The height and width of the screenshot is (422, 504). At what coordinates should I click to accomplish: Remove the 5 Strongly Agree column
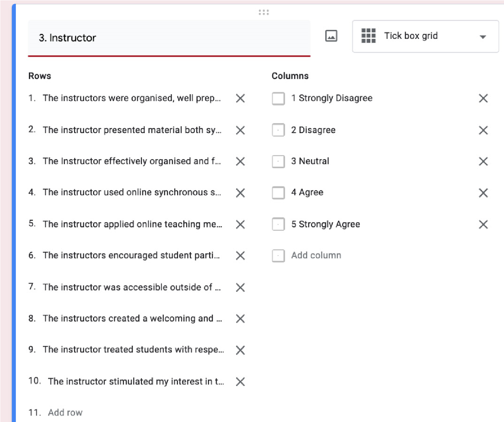tap(483, 225)
